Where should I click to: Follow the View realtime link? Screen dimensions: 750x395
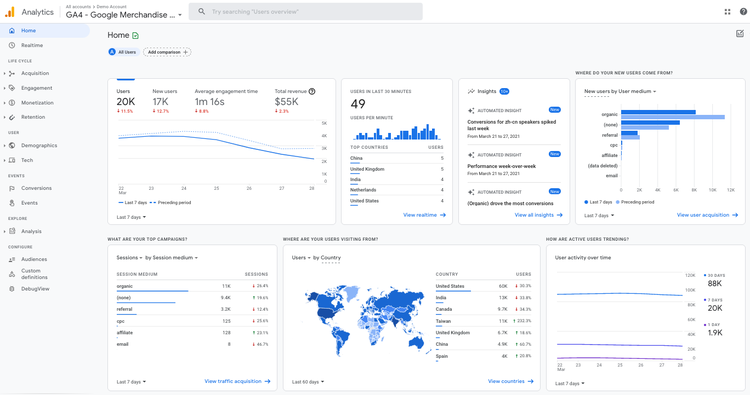coord(424,215)
